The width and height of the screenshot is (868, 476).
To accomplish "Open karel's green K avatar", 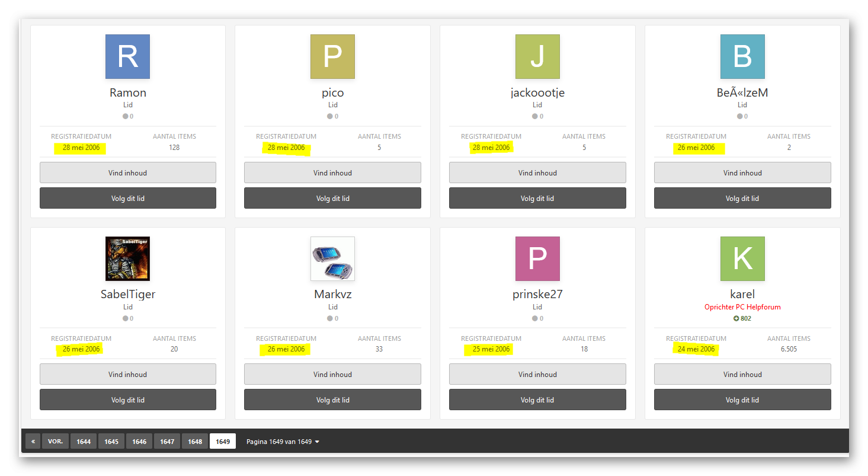I will (742, 258).
